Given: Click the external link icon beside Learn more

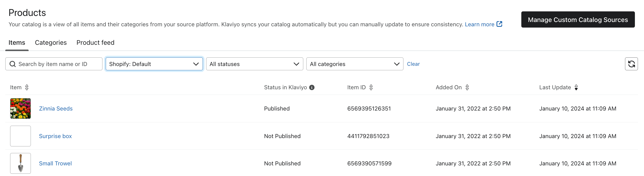Looking at the screenshot, I should pyautogui.click(x=499, y=24).
